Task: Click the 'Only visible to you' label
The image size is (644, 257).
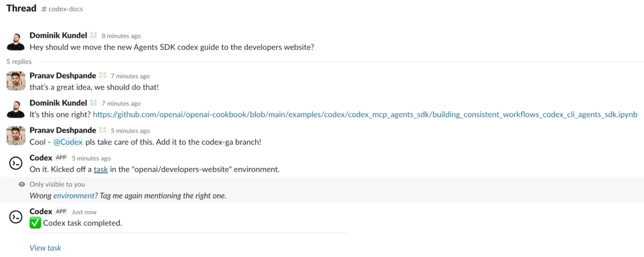Action: (x=57, y=184)
